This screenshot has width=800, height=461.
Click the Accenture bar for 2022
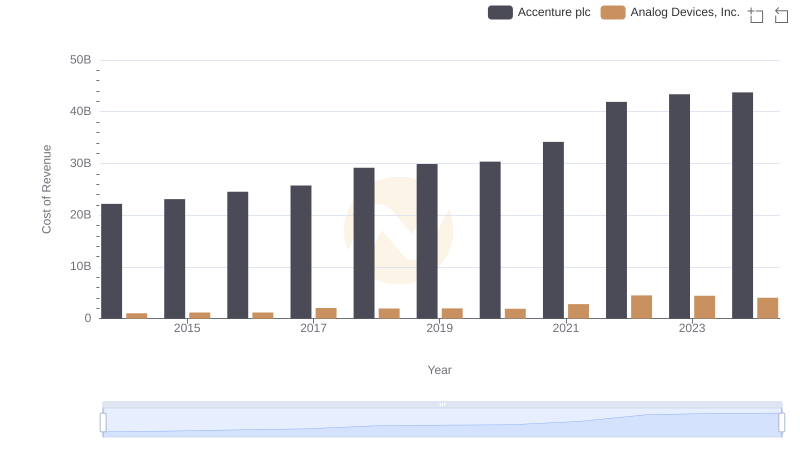tap(616, 210)
